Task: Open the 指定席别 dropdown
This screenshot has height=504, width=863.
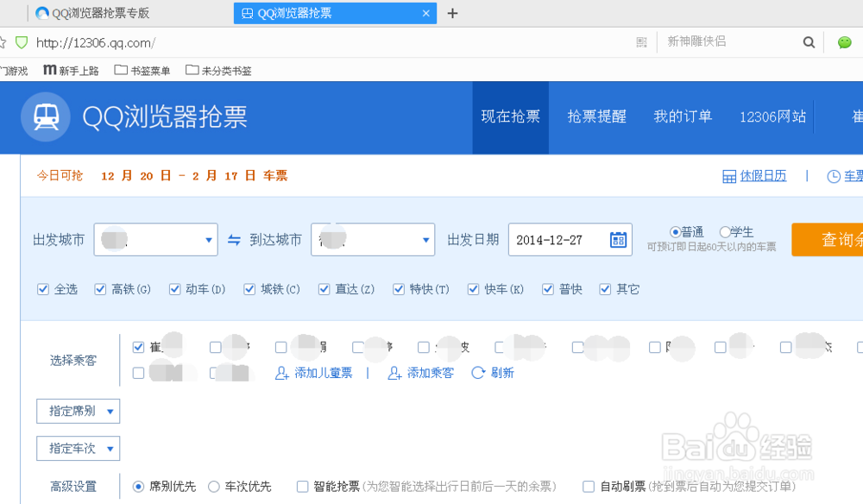Action: tap(79, 412)
